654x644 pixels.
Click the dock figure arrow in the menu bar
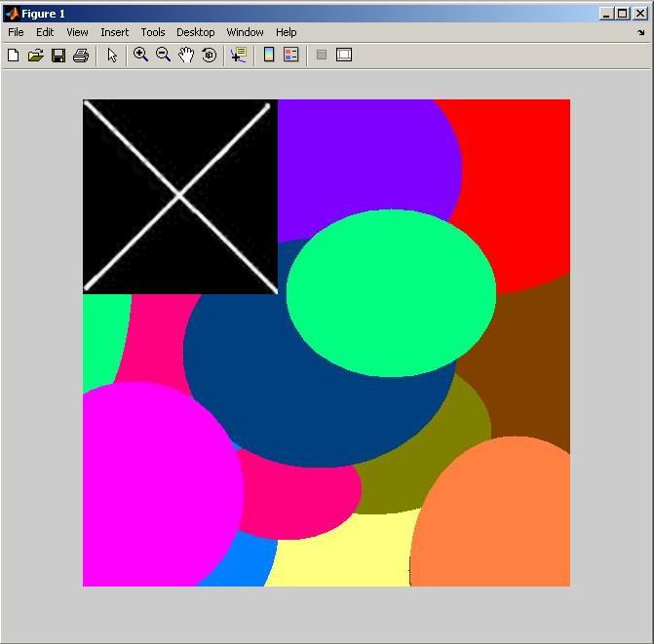(x=640, y=32)
